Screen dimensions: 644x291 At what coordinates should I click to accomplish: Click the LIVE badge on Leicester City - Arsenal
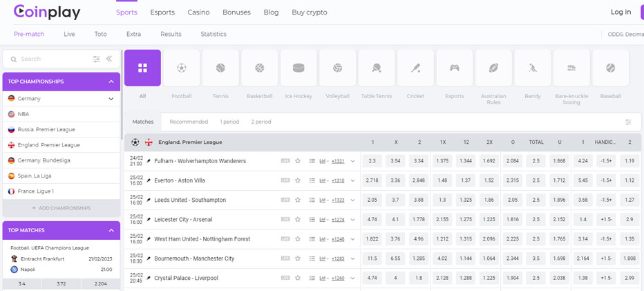[x=285, y=220]
